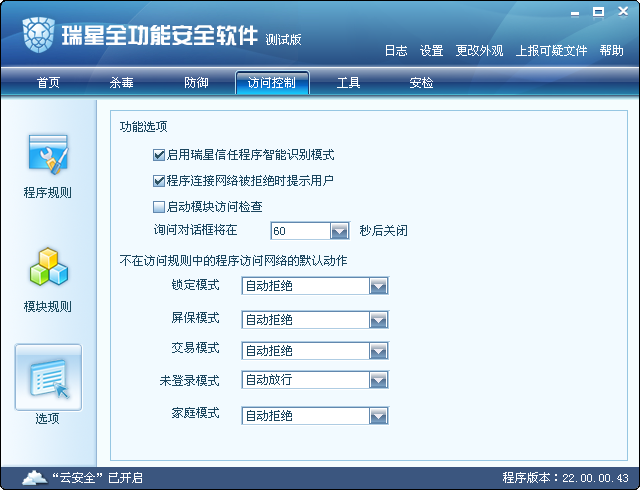This screenshot has width=640, height=490.
Task: Click 上报可疑文件 report suspicious file link
Action: click(551, 51)
